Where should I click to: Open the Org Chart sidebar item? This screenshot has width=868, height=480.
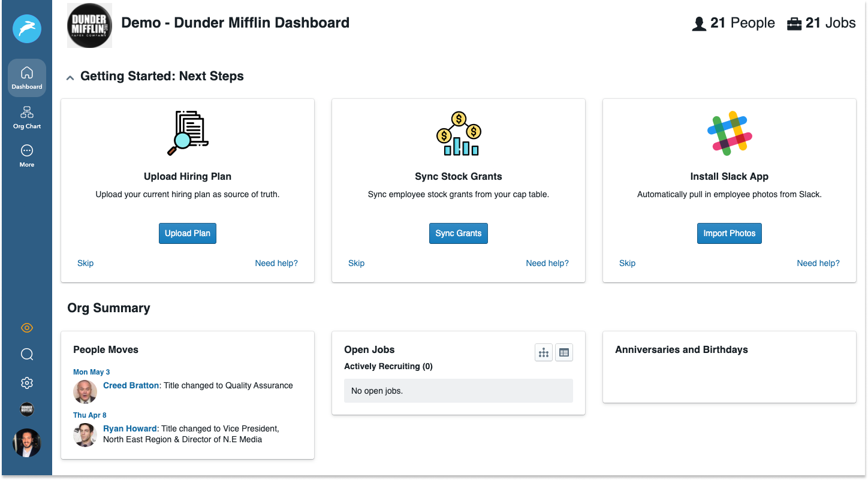tap(27, 117)
